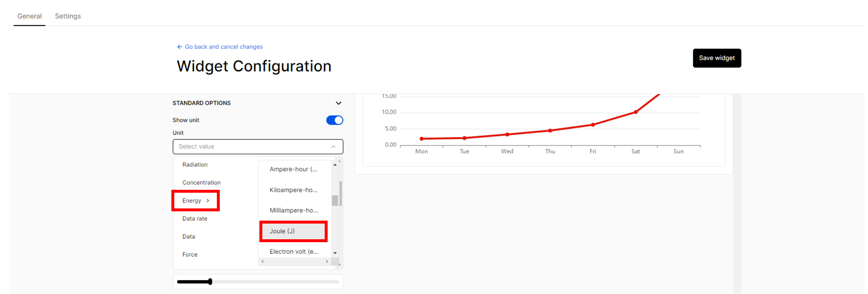Go back and cancel changes link
Screen dimensions: 868x294
pyautogui.click(x=224, y=47)
